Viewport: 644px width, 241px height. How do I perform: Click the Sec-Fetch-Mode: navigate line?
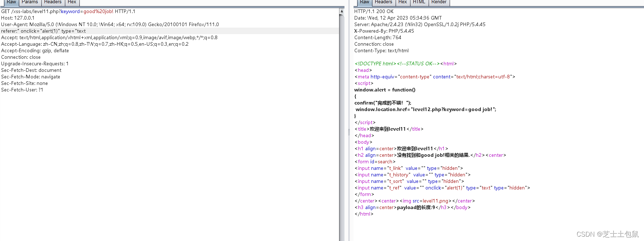coord(30,77)
